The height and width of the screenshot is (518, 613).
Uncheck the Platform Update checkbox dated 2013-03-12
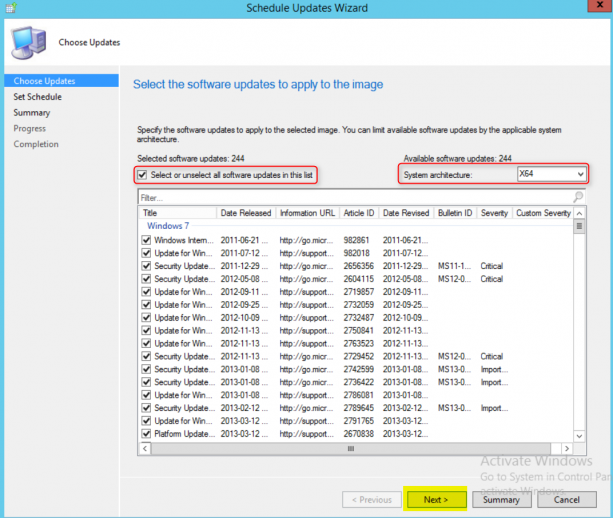(147, 434)
